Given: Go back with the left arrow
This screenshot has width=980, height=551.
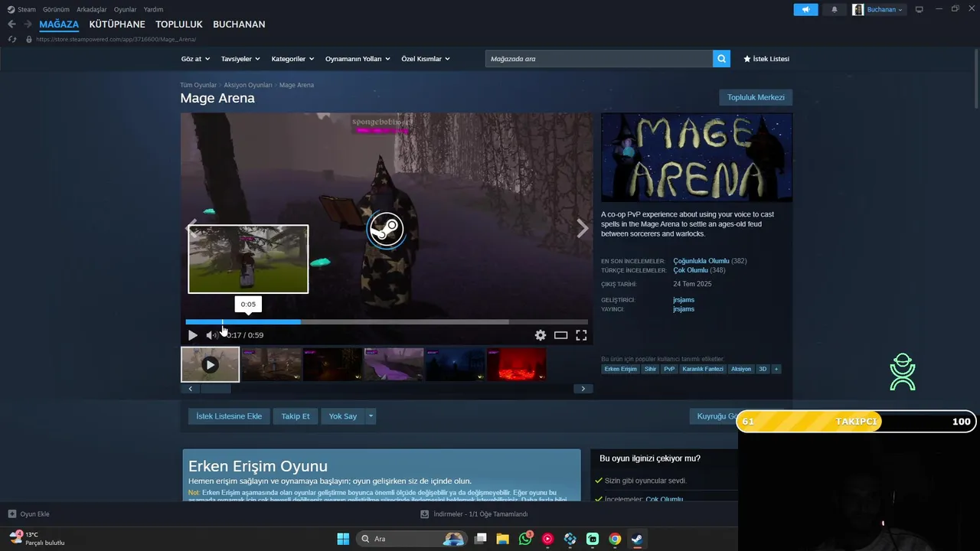Looking at the screenshot, I should tap(11, 24).
